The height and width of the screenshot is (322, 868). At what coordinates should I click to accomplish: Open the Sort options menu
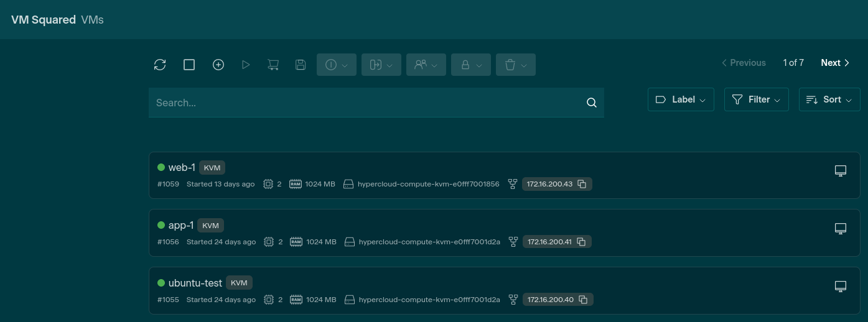point(829,99)
